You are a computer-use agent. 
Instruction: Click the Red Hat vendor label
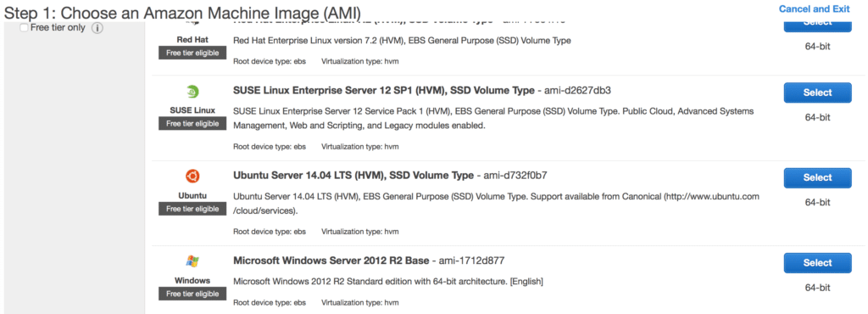[192, 40]
